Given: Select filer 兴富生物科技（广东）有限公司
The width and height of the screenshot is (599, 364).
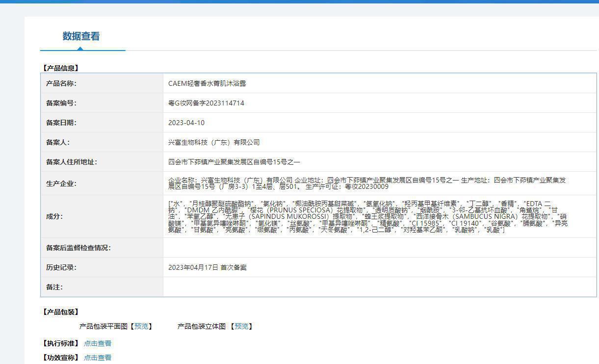Looking at the screenshot, I should [x=214, y=142].
